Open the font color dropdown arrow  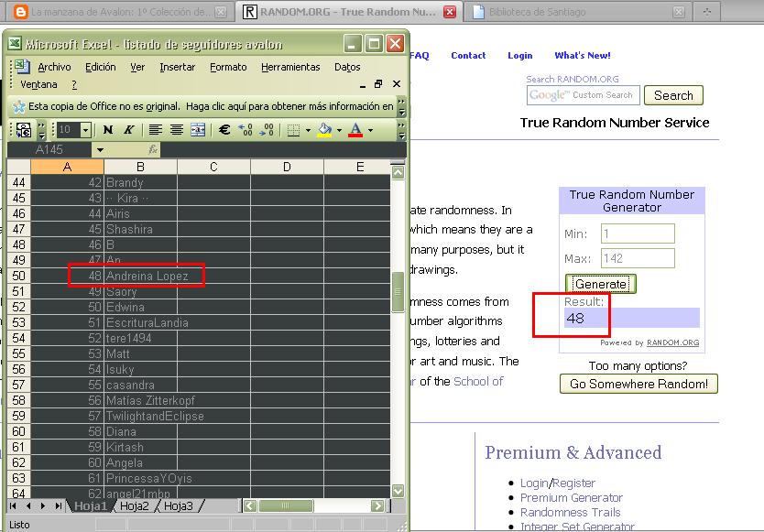[371, 130]
